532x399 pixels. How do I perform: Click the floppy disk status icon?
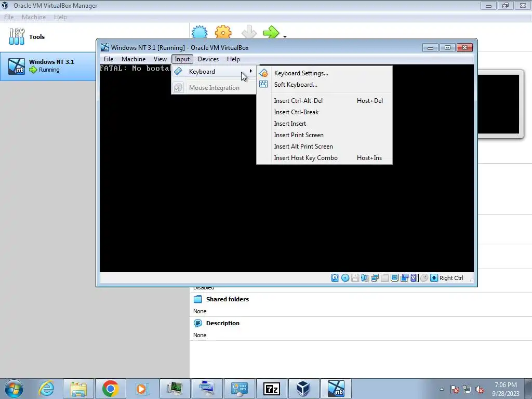[355, 278]
